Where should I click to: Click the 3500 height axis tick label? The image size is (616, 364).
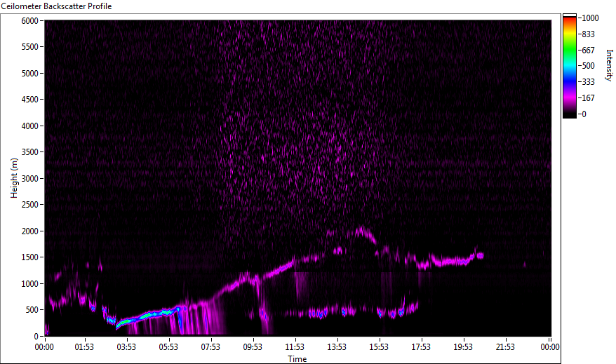(30, 152)
